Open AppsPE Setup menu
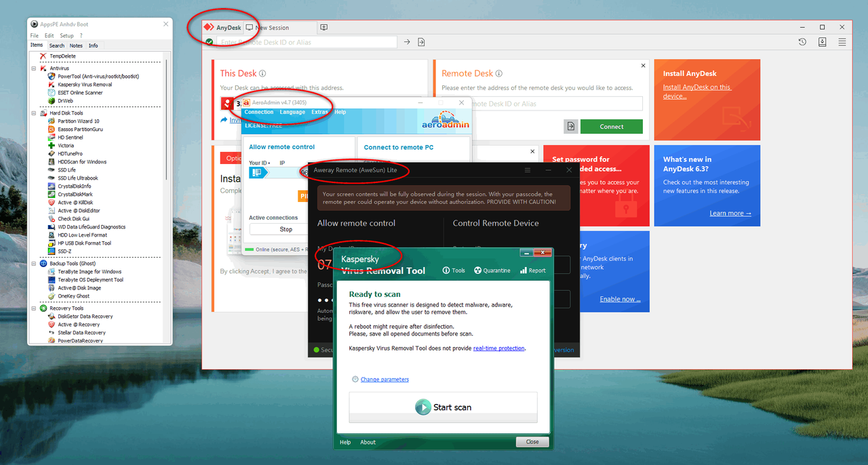The width and height of the screenshot is (868, 465). click(66, 35)
